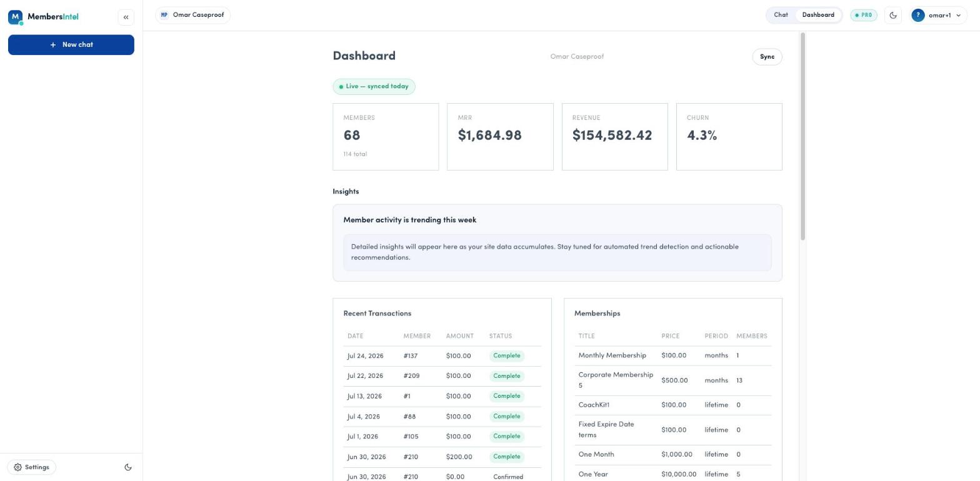The height and width of the screenshot is (481, 980).
Task: Click the PRICE column header
Action: pos(671,337)
